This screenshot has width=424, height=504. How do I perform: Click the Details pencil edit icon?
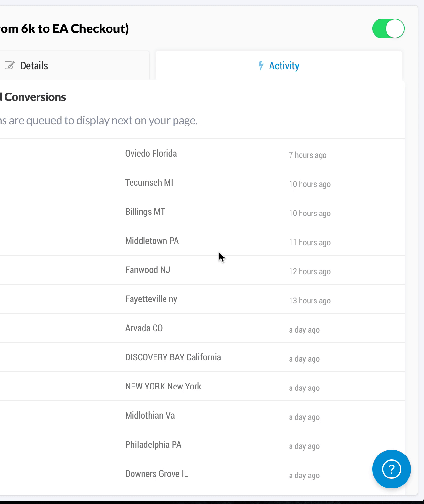[9, 65]
